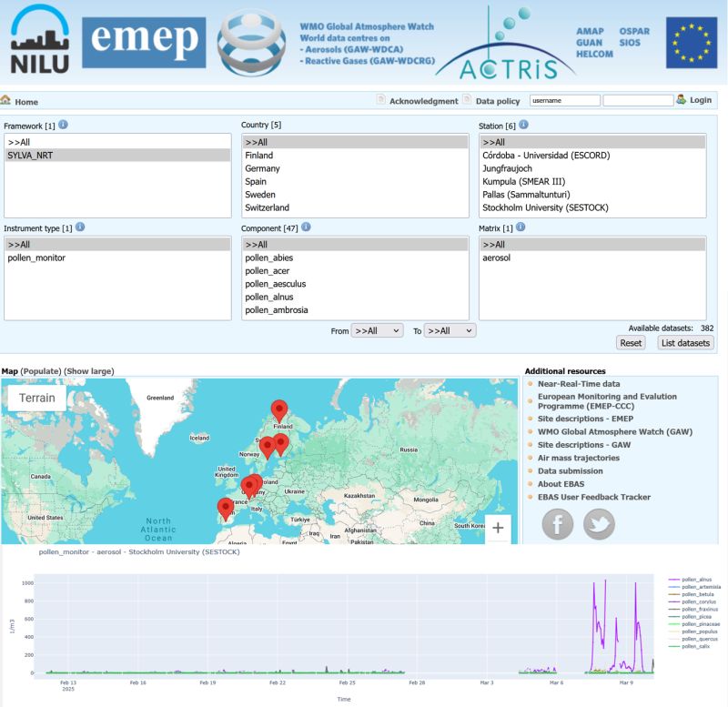
Task: Select Switzerland in the Country list
Action: tap(355, 207)
